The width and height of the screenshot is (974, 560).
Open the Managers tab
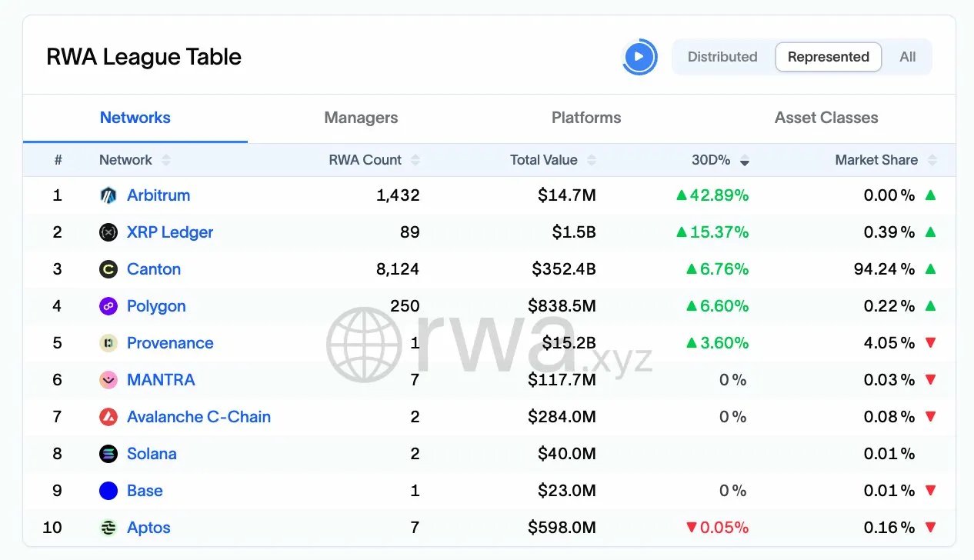(x=361, y=118)
